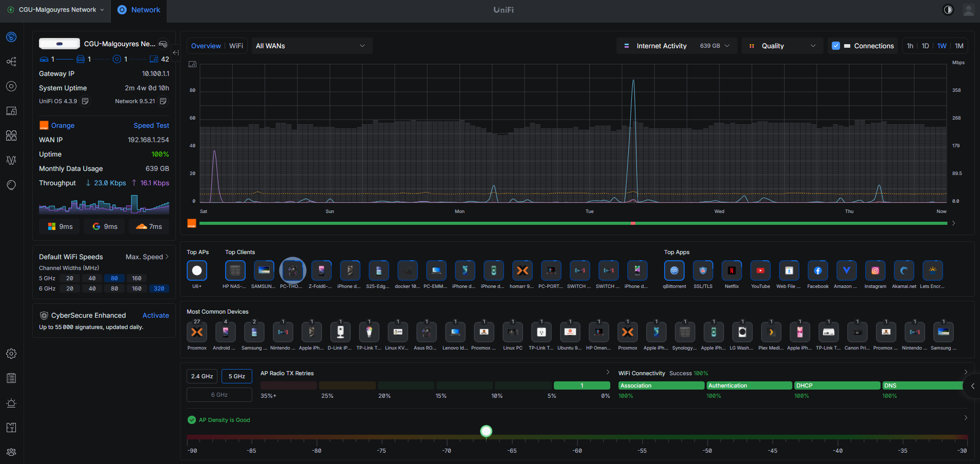Open Client Devices from the sidebar
The height and width of the screenshot is (464, 980).
coord(11,111)
